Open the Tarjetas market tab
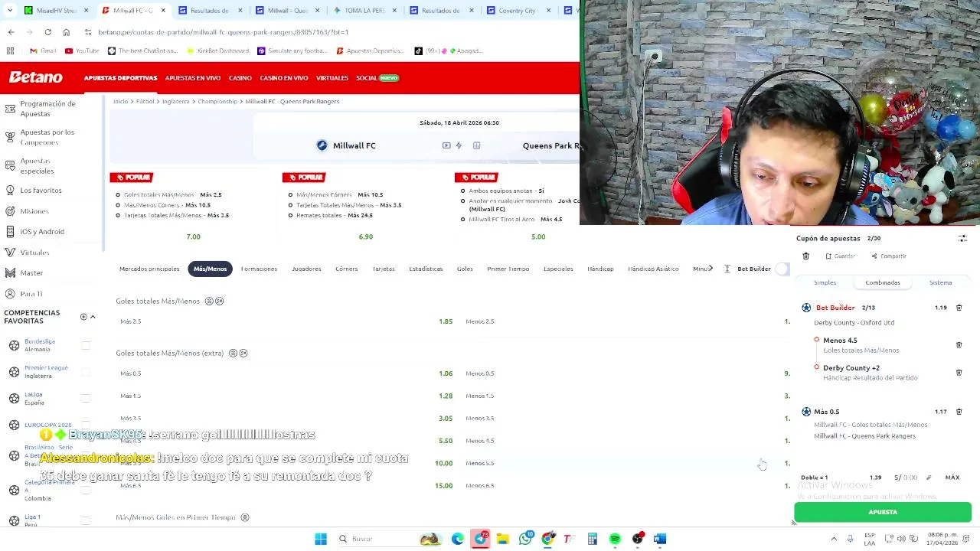 click(x=384, y=269)
